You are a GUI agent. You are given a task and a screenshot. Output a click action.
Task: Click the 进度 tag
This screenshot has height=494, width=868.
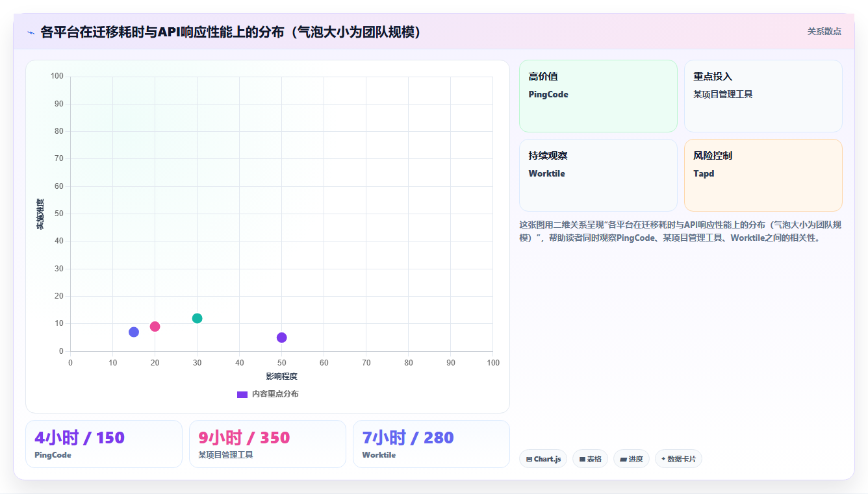point(632,459)
